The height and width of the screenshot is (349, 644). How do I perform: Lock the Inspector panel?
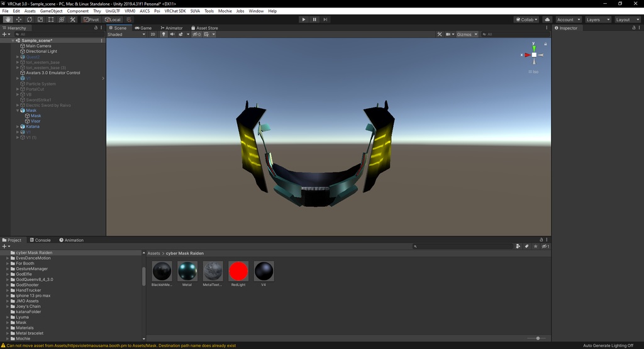click(634, 28)
